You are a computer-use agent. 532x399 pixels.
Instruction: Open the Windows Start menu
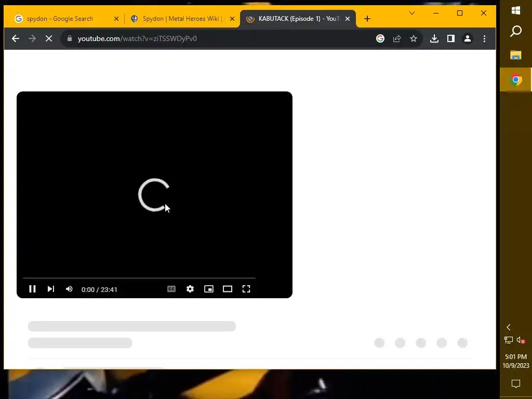(x=516, y=10)
